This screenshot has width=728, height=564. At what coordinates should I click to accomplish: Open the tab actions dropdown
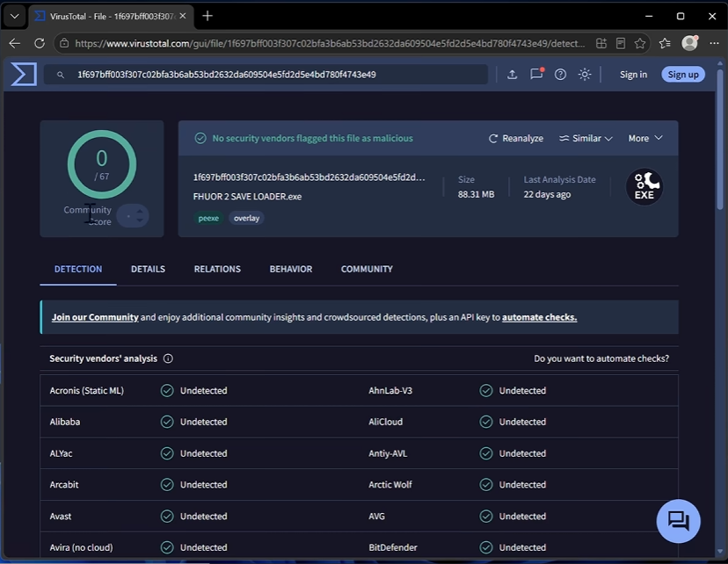coord(14,16)
